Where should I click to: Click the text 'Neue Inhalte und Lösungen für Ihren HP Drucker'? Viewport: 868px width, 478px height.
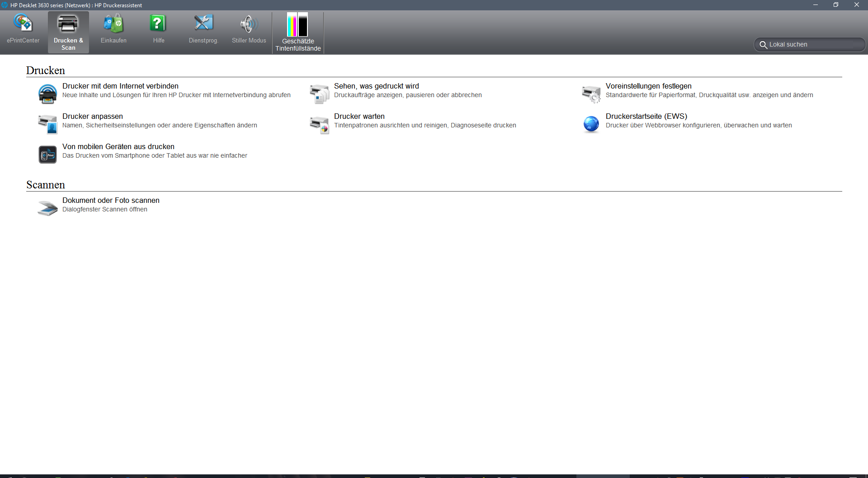[132, 95]
